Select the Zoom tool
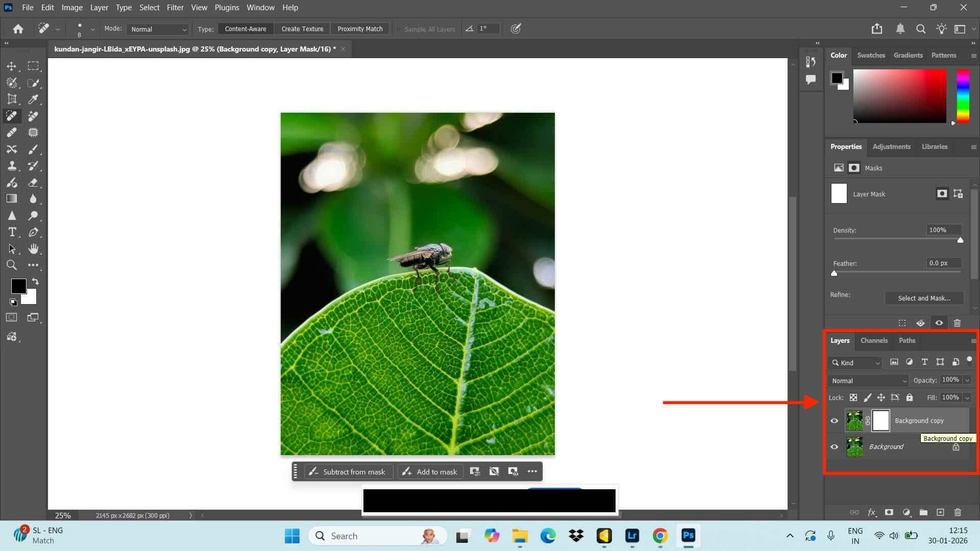The width and height of the screenshot is (980, 551). [12, 265]
